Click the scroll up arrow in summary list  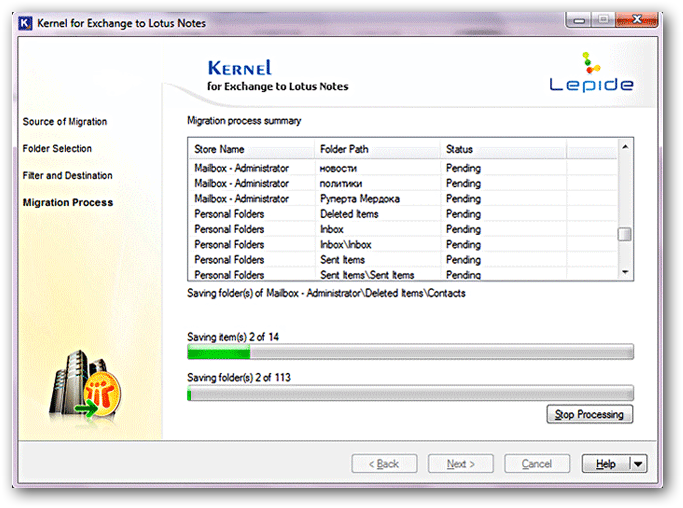625,147
